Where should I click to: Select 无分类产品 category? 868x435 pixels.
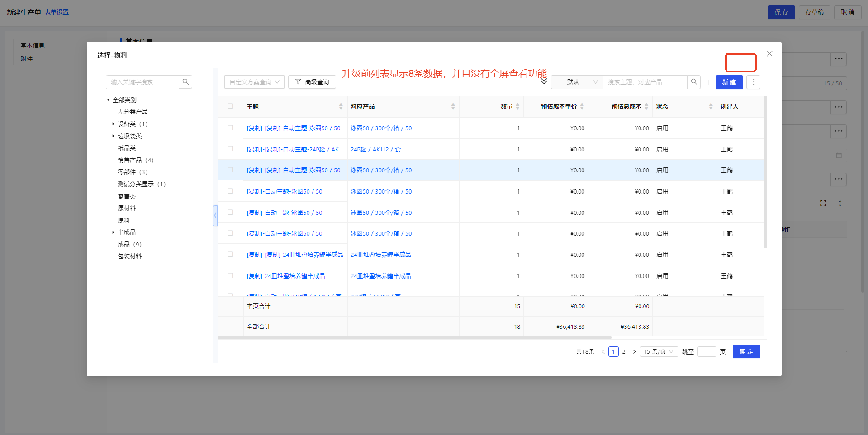[133, 112]
